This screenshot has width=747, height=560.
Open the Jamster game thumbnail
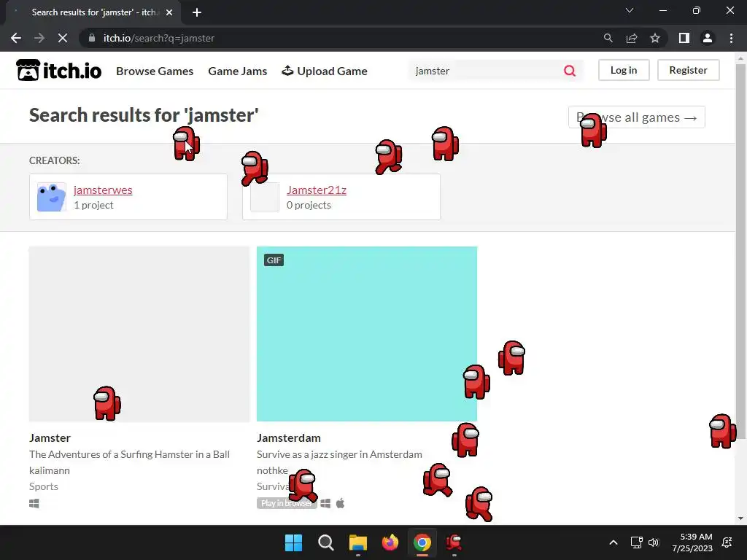tap(139, 334)
